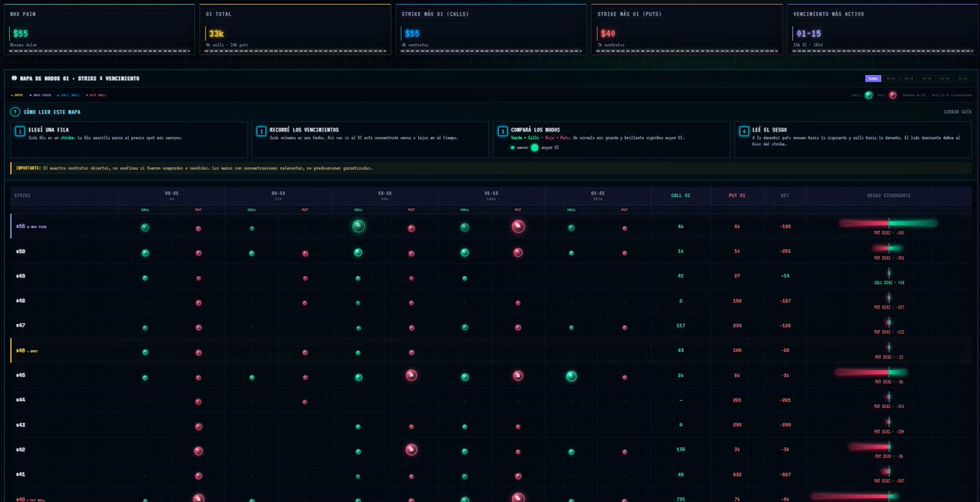This screenshot has width=980, height=502.
Task: Filter the map by 10-16 expiration tab
Action: click(x=927, y=78)
